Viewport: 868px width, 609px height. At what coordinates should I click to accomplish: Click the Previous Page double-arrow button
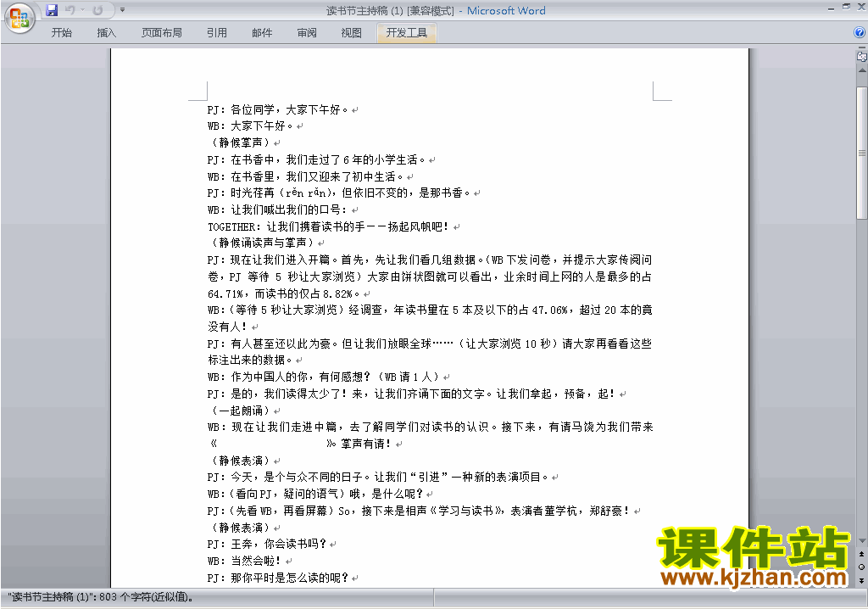point(861,554)
